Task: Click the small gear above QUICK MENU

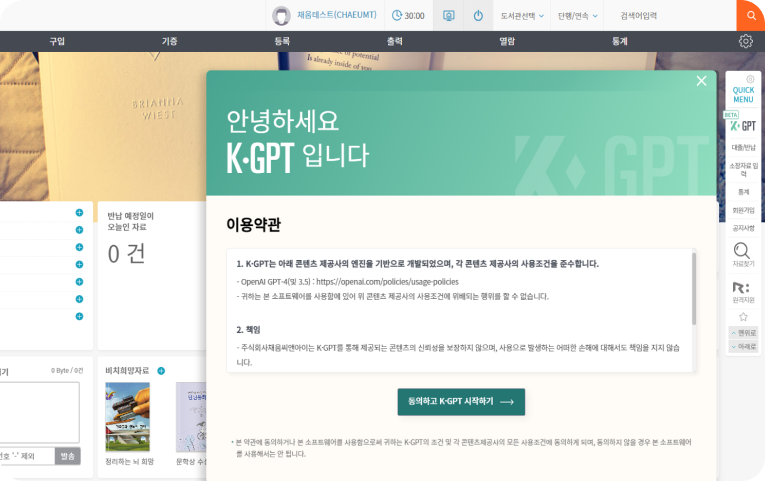Action: (750, 79)
